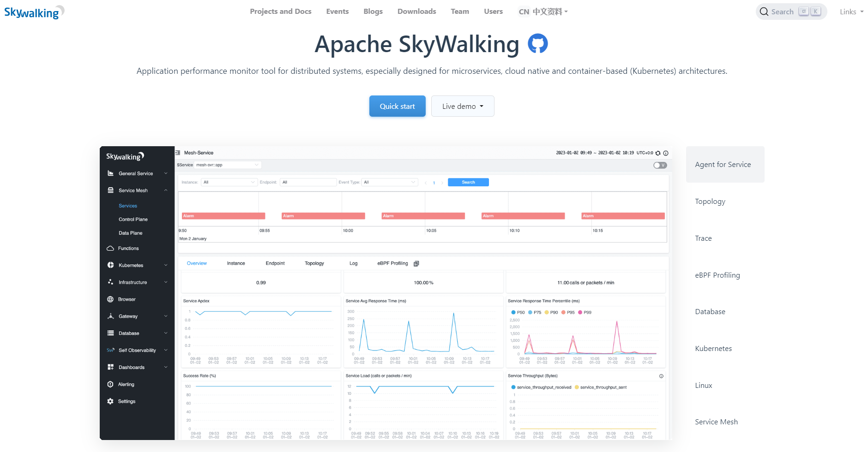
Task: Click the Browser globe icon in sidebar
Action: coord(110,299)
